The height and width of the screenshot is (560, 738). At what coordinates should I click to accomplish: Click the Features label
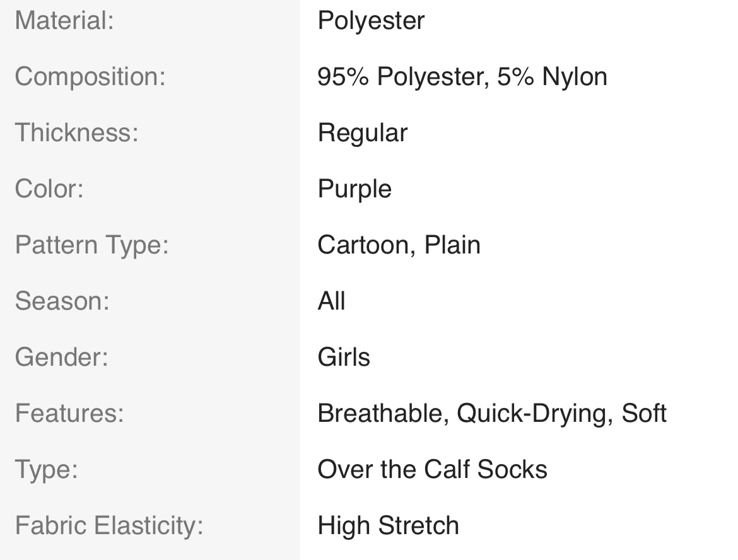coord(69,414)
